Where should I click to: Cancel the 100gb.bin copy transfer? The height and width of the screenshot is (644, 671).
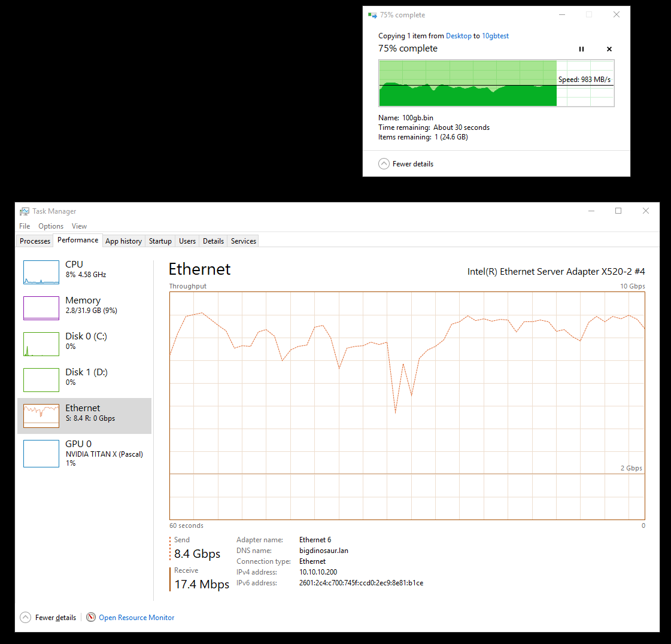[x=609, y=49]
